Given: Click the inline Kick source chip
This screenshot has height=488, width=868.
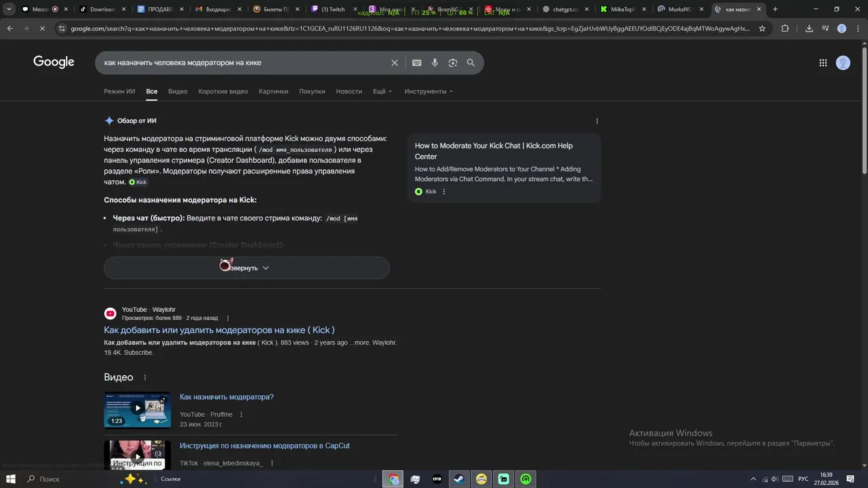Looking at the screenshot, I should click(x=138, y=182).
